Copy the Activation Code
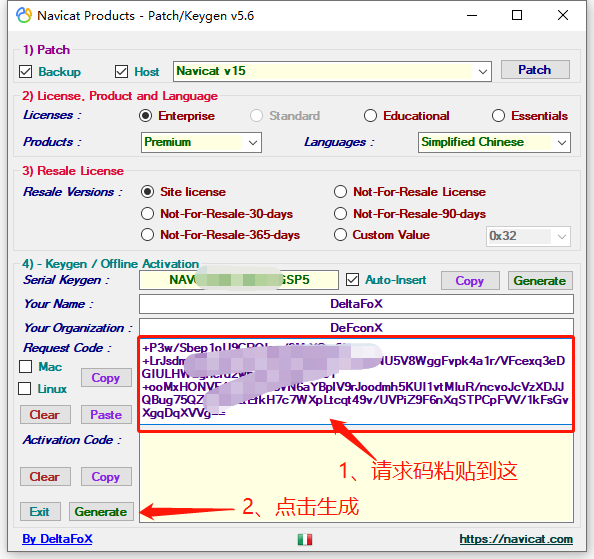This screenshot has height=559, width=594. tap(106, 476)
